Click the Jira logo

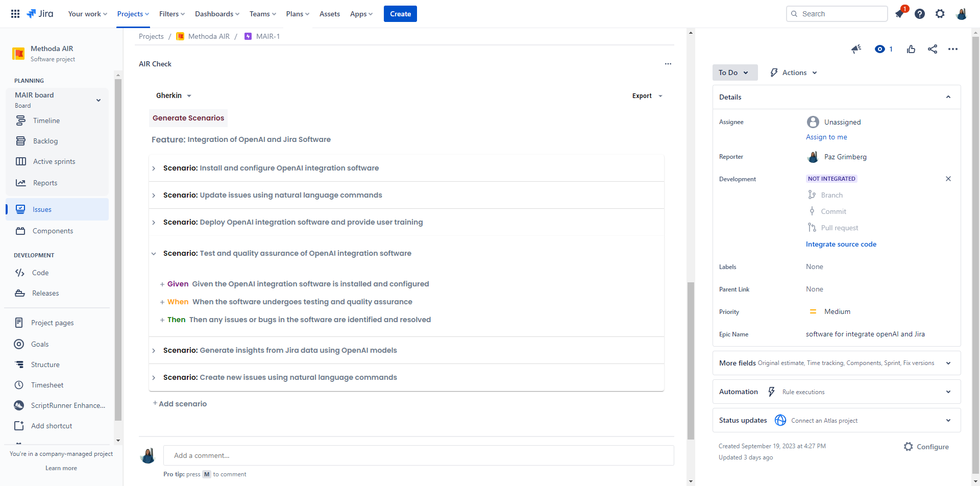coord(40,14)
